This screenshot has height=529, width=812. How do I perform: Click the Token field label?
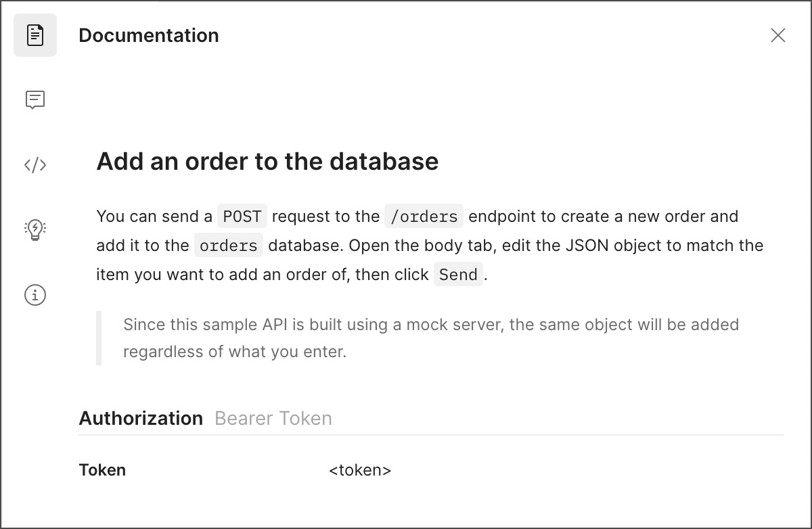coord(102,470)
